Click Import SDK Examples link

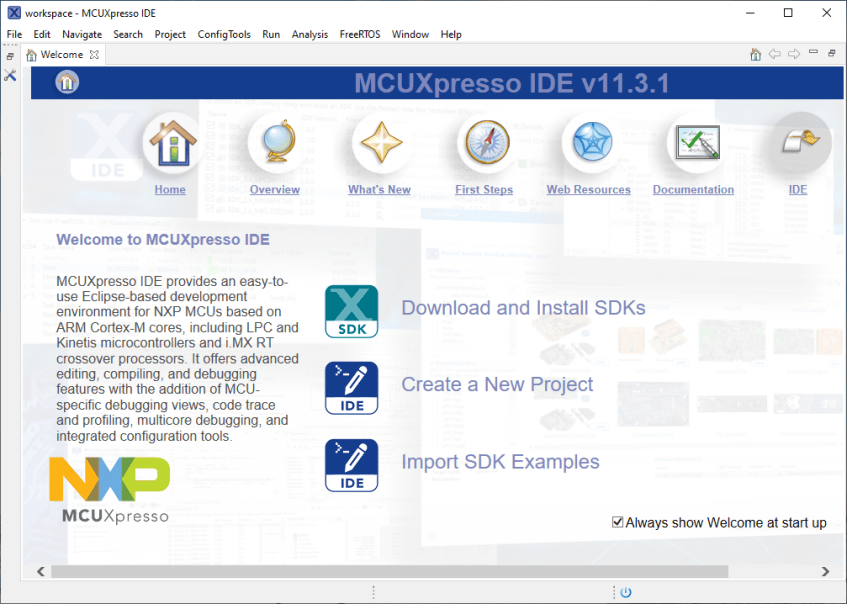pos(500,462)
